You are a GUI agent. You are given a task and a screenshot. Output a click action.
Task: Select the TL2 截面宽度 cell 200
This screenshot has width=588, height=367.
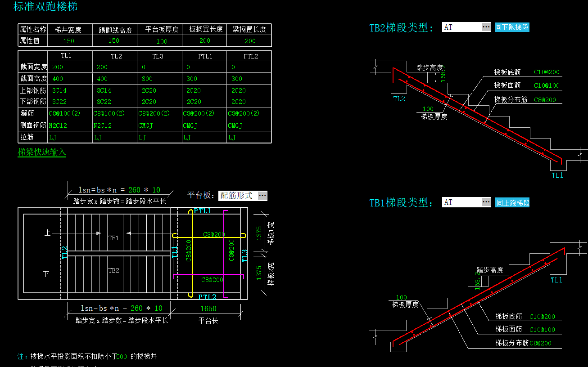click(102, 67)
